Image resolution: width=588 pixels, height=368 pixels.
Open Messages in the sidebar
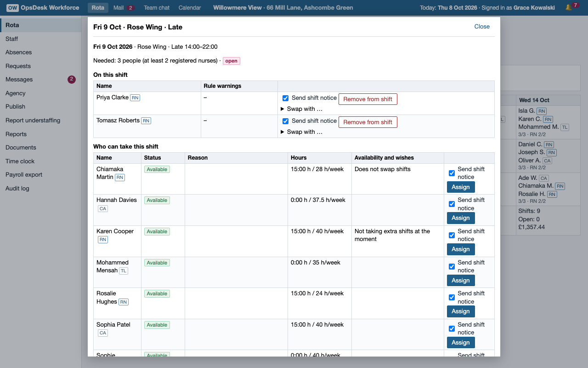[41, 80]
